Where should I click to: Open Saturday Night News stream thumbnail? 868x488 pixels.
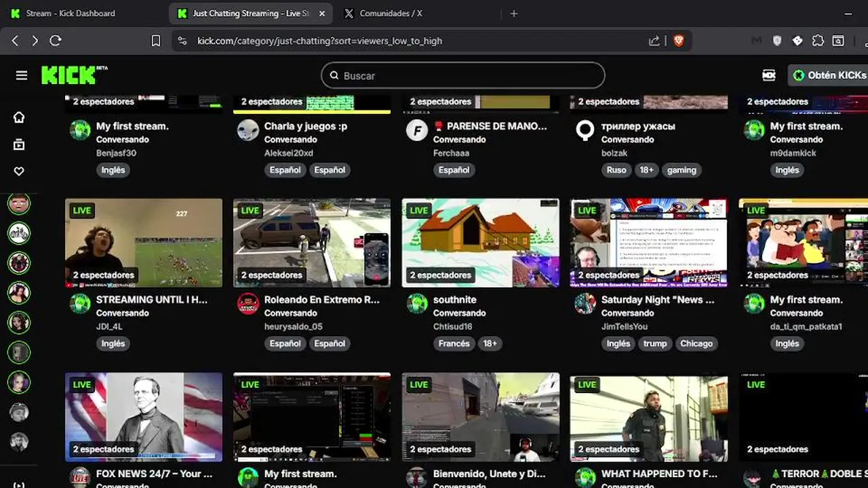pyautogui.click(x=649, y=243)
